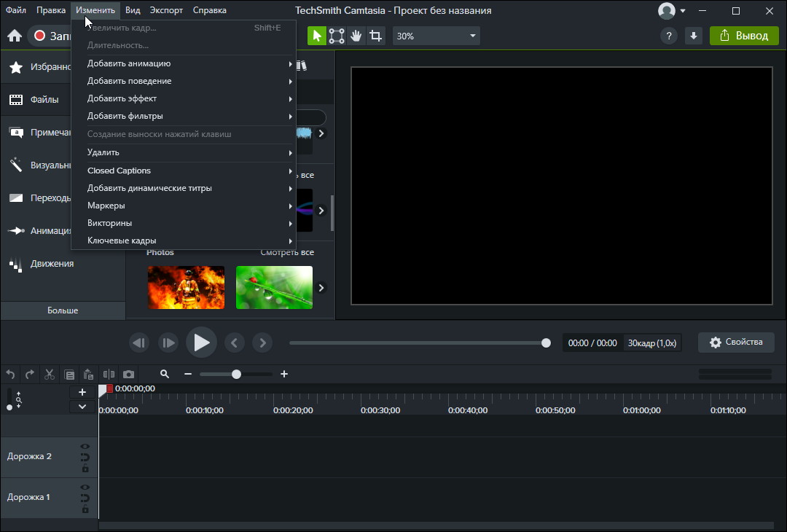Expand the Удалить submenu
The width and height of the screenshot is (787, 532).
184,152
